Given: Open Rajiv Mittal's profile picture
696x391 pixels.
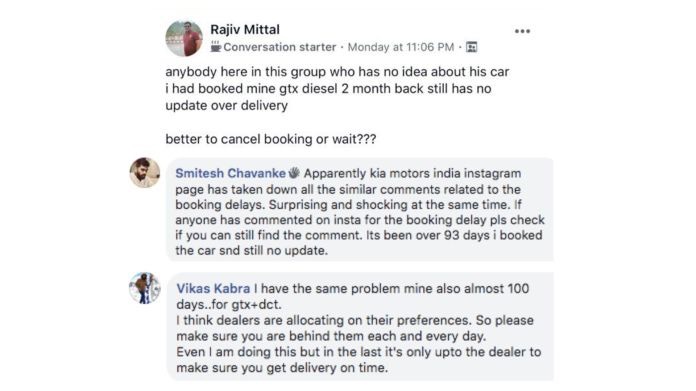Looking at the screenshot, I should coord(184,38).
